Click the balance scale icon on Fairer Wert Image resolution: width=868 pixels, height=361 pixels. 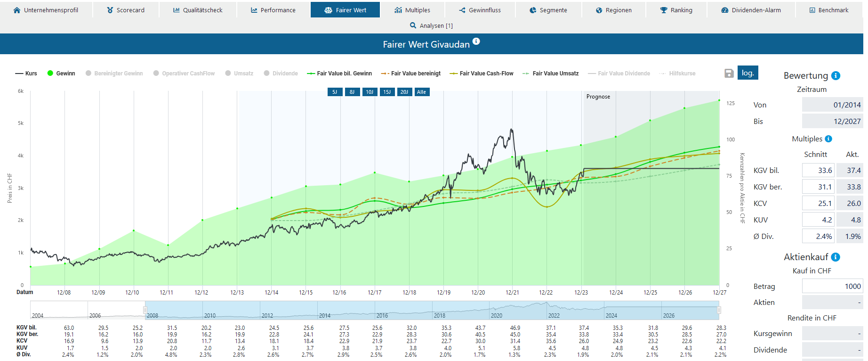pos(329,10)
